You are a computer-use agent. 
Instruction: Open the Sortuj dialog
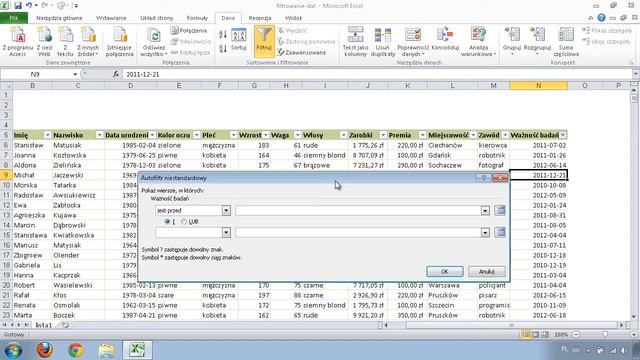pyautogui.click(x=238, y=40)
